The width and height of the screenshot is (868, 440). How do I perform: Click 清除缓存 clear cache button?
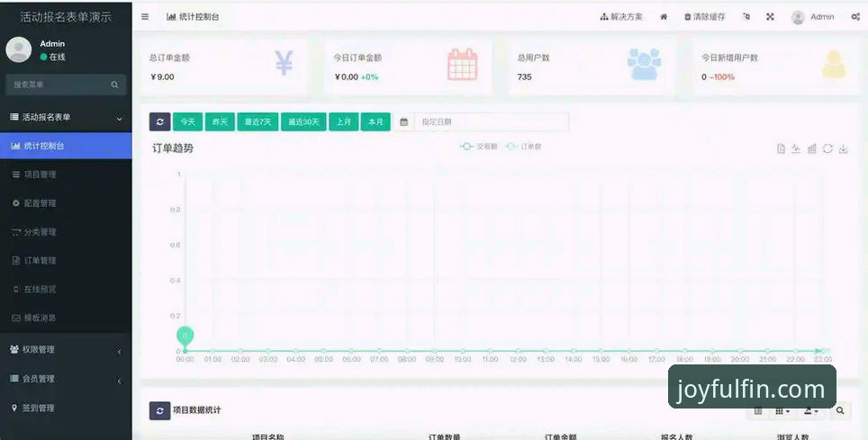pyautogui.click(x=705, y=16)
